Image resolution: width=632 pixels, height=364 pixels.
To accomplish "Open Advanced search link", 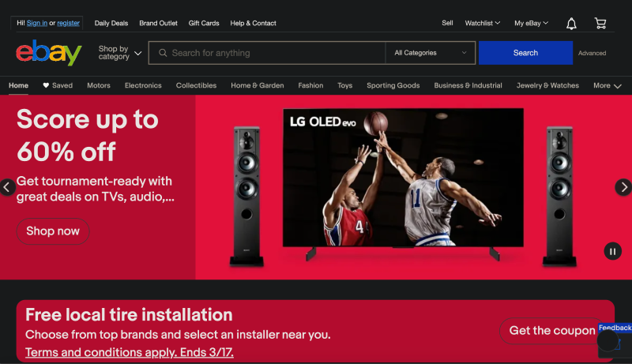I will pyautogui.click(x=592, y=53).
